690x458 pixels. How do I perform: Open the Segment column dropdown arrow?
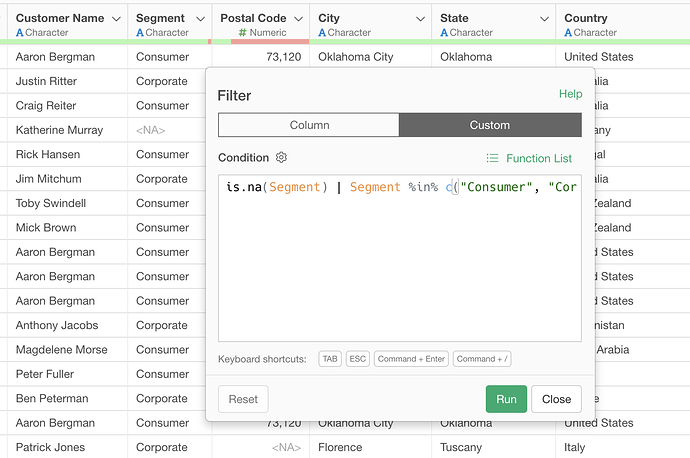click(198, 19)
